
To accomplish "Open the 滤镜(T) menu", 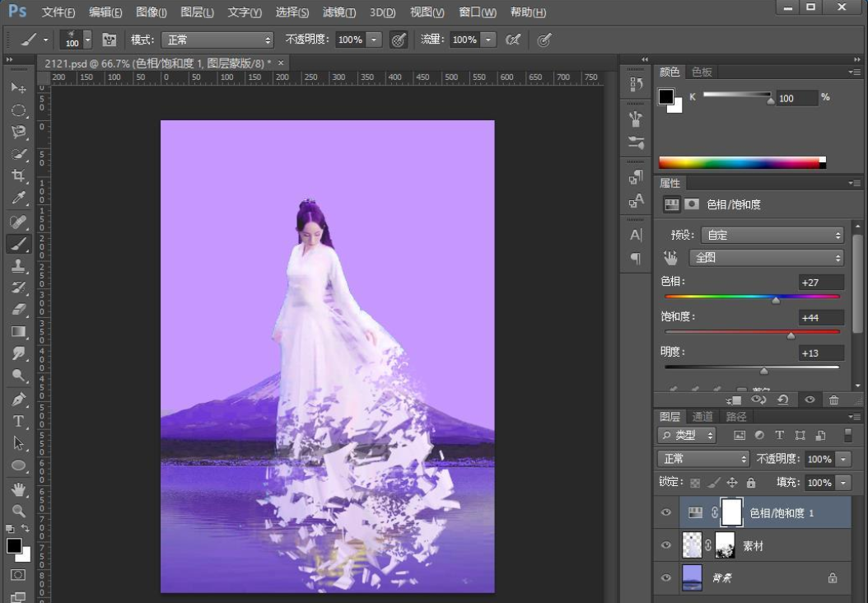I will [339, 12].
